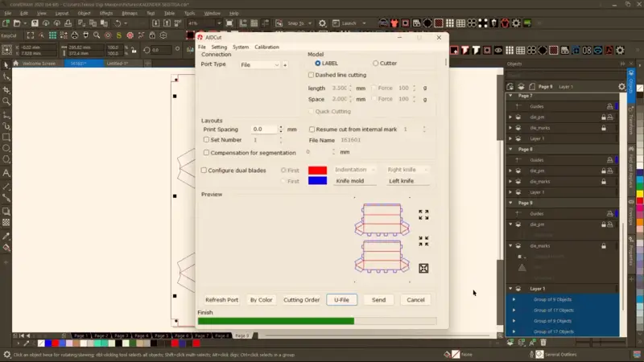Open the Objects docker settings gear

coord(621,86)
